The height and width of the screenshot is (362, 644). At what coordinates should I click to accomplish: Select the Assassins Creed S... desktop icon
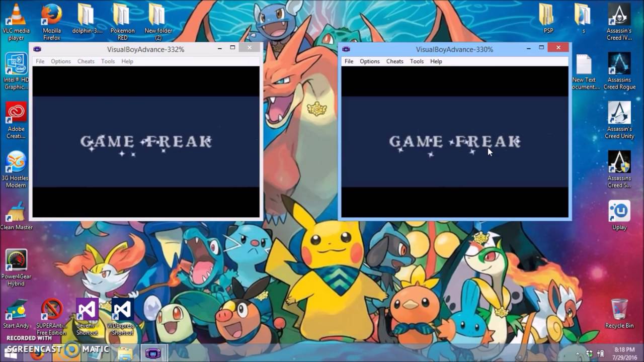point(619,170)
